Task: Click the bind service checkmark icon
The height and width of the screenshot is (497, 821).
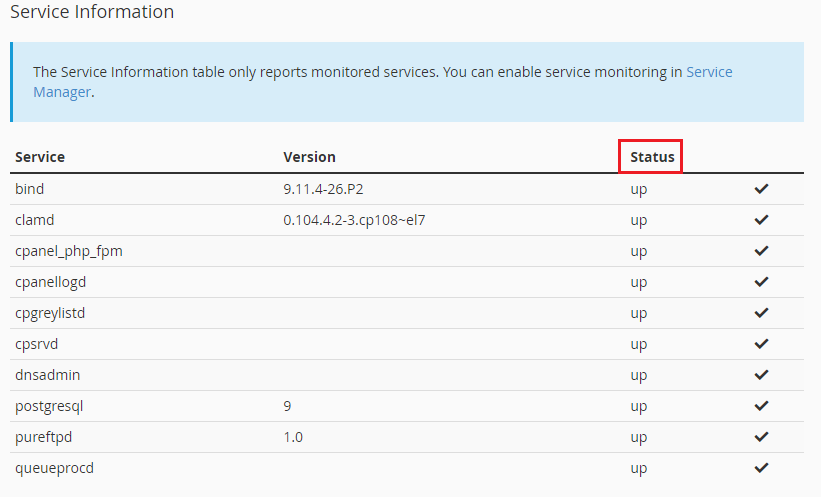Action: pos(761,189)
